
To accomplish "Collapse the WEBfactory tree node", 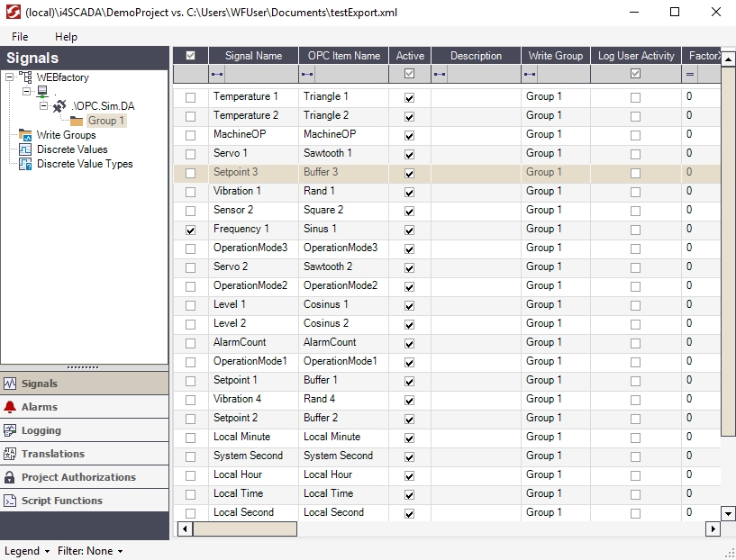I will [x=9, y=77].
